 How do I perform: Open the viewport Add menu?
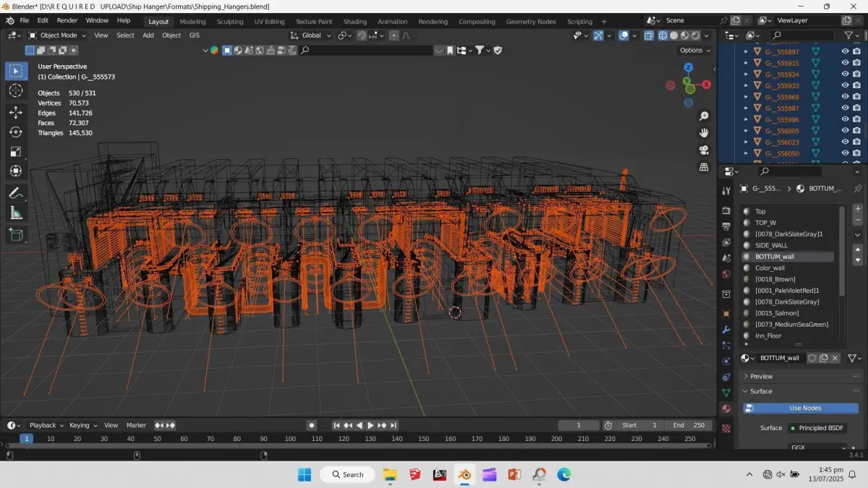pos(148,35)
